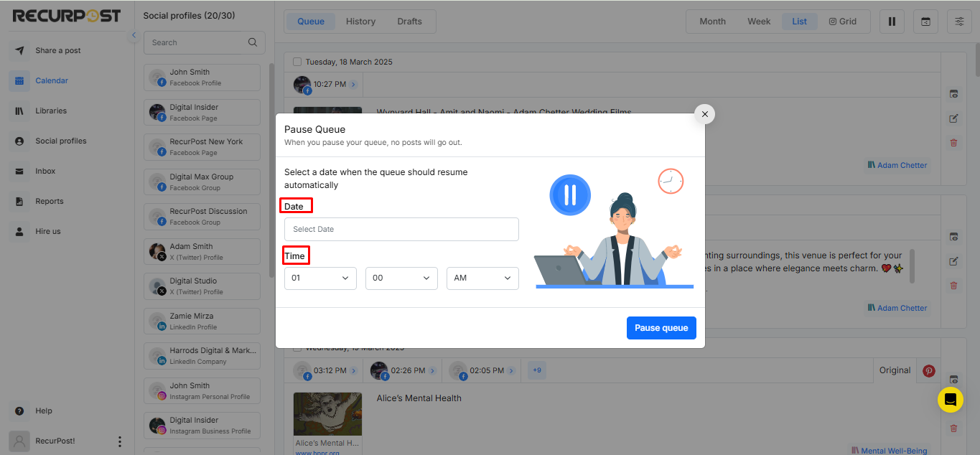
Task: Open the calendar share icon in the toolbar
Action: [925, 22]
